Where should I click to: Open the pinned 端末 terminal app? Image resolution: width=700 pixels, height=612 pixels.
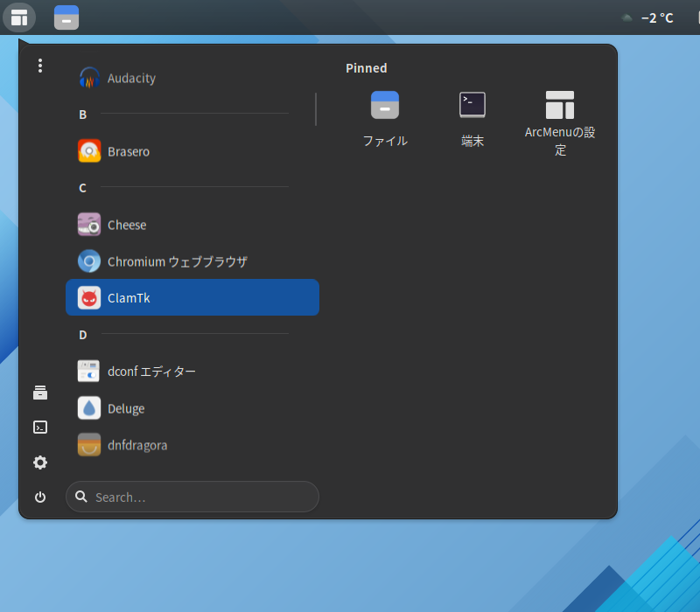click(472, 119)
